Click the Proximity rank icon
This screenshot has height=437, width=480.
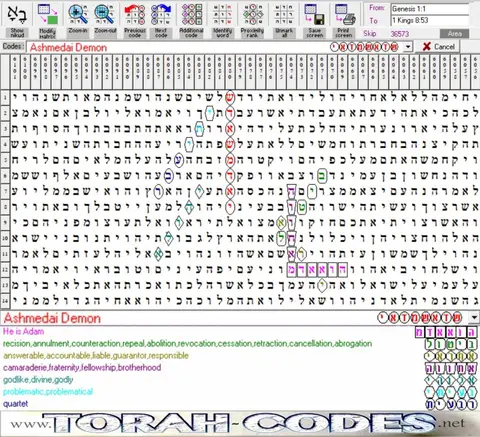252,15
